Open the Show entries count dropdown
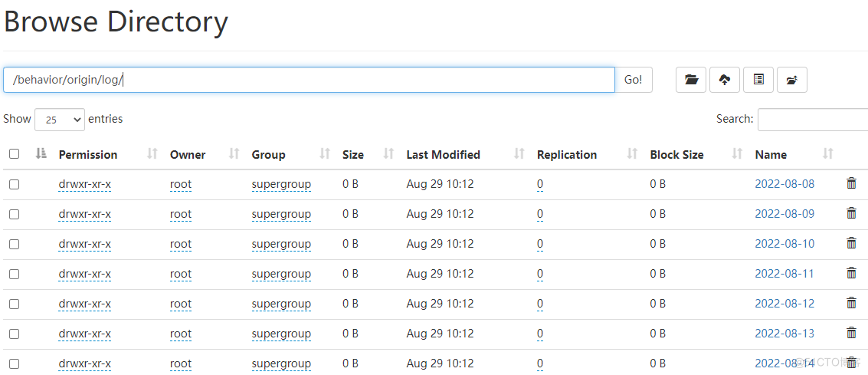The image size is (868, 375). coord(59,120)
